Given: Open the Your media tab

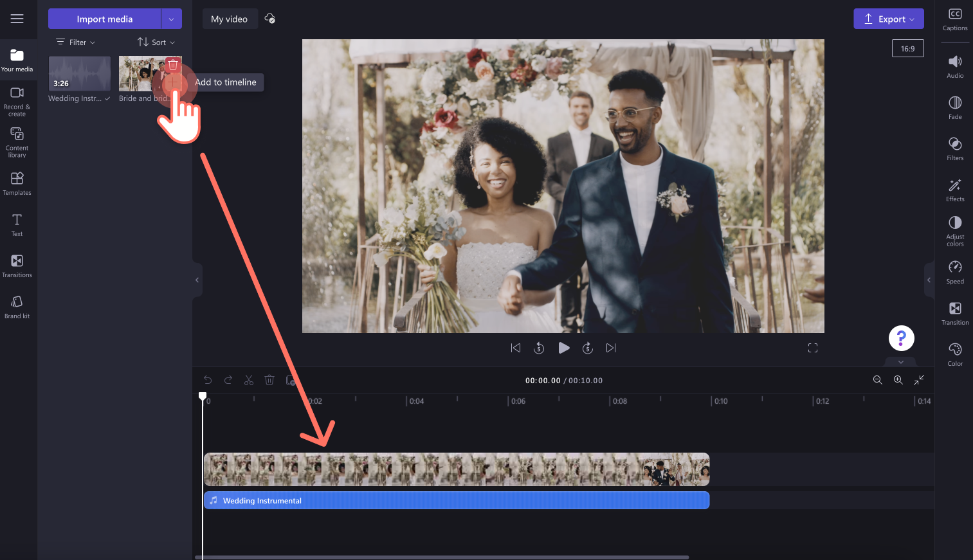Looking at the screenshot, I should click(x=17, y=60).
